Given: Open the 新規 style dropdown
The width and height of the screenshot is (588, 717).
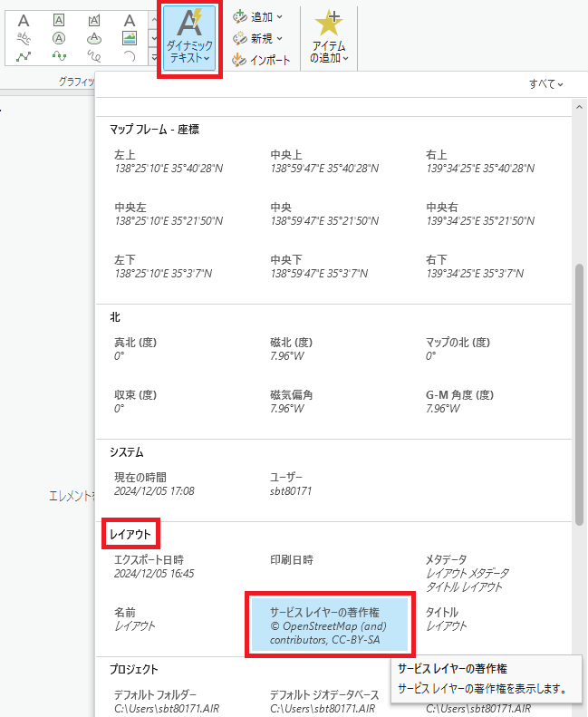Looking at the screenshot, I should [257, 38].
